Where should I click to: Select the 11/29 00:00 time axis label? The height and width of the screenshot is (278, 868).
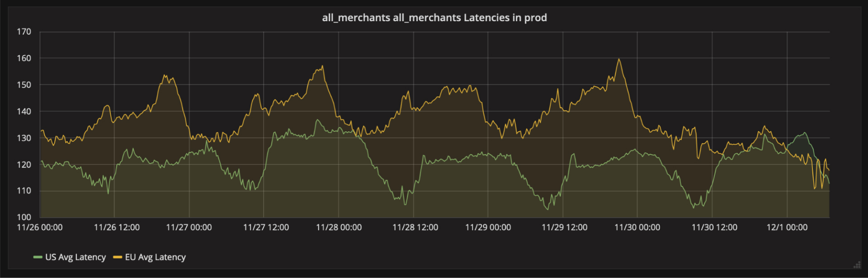tap(488, 227)
